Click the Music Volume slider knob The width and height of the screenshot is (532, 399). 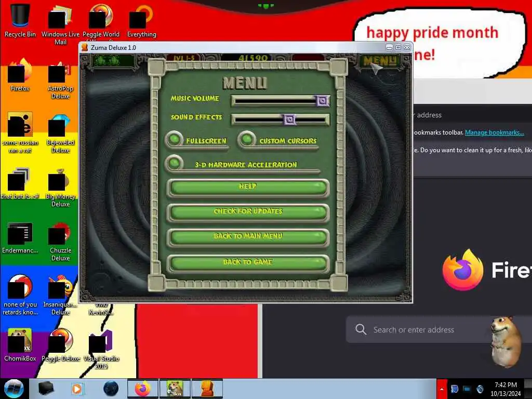[322, 100]
